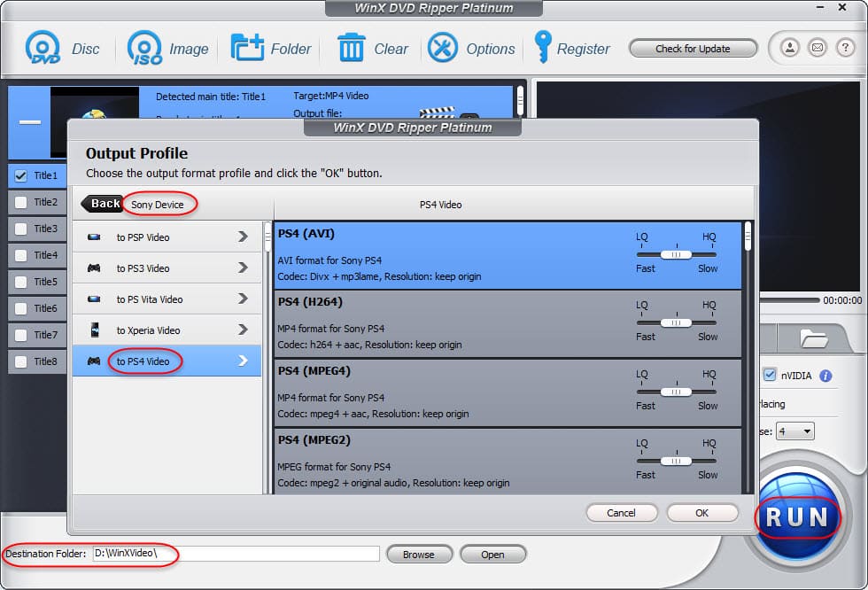Click the Browse button
868x590 pixels.
(x=419, y=554)
